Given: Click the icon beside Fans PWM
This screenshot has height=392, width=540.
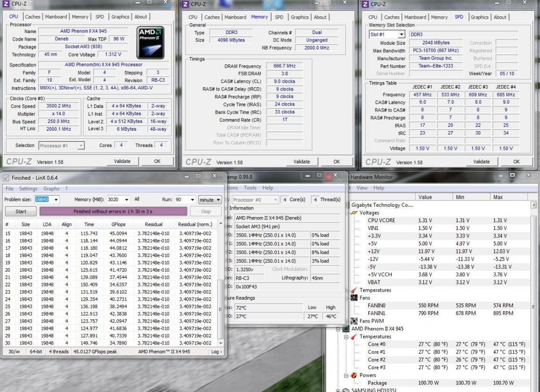Looking at the screenshot, I should (354, 321).
